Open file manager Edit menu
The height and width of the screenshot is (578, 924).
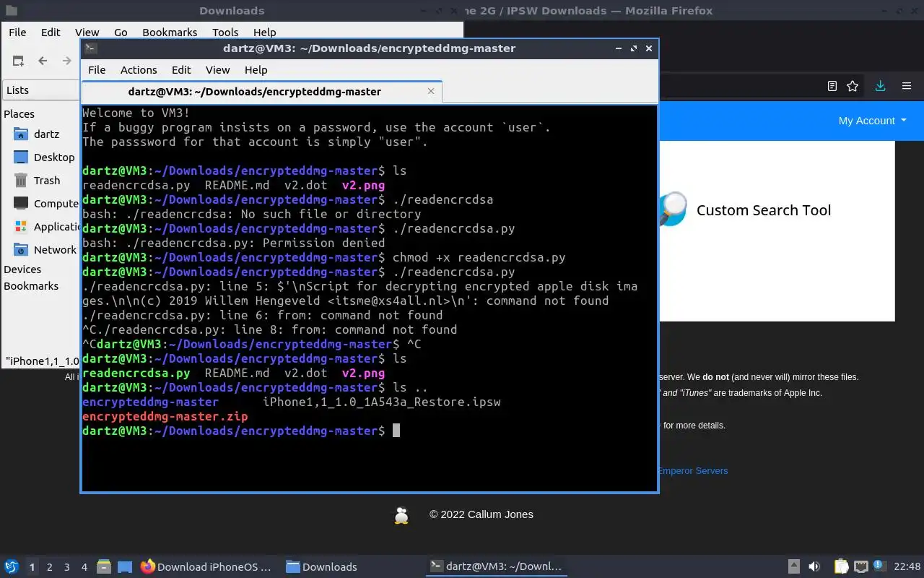[51, 32]
